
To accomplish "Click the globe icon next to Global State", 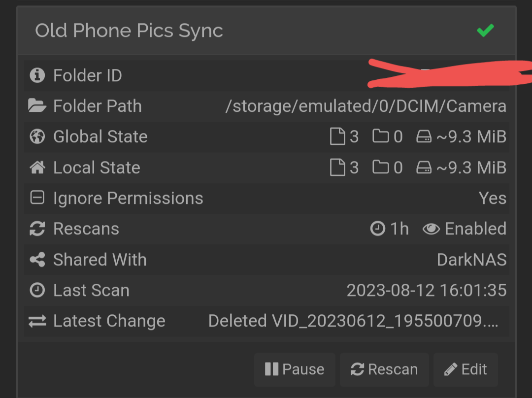I will coord(37,136).
